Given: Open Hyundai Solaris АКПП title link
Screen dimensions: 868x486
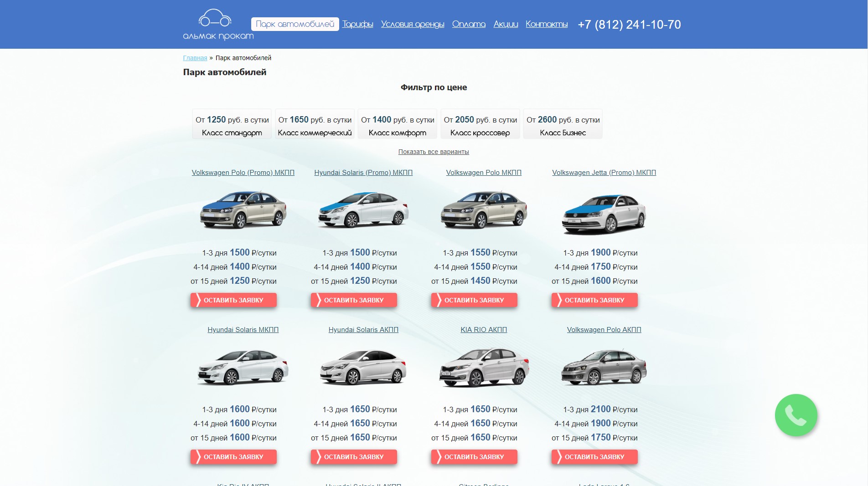Looking at the screenshot, I should click(x=363, y=330).
